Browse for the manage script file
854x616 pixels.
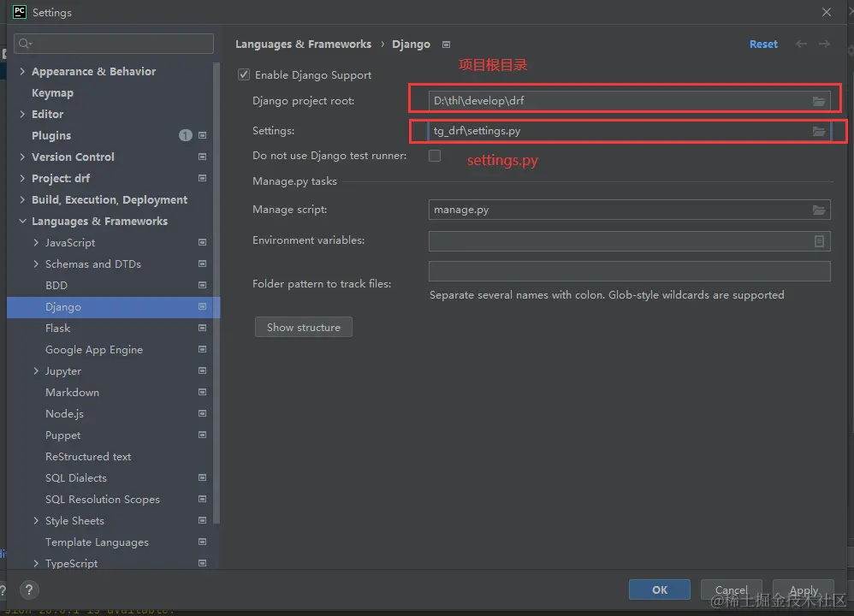[819, 210]
